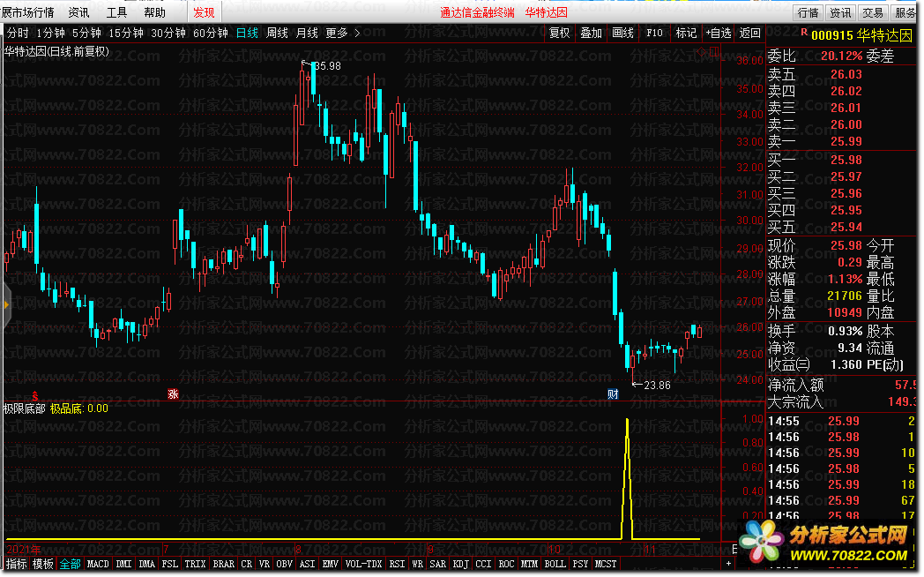The width and height of the screenshot is (924, 577).
Task: Click the red square window icon above the price axis
Action: [x=713, y=52]
